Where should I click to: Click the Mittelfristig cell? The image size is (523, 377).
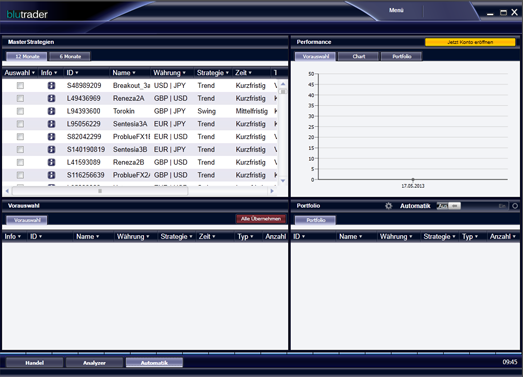(251, 111)
